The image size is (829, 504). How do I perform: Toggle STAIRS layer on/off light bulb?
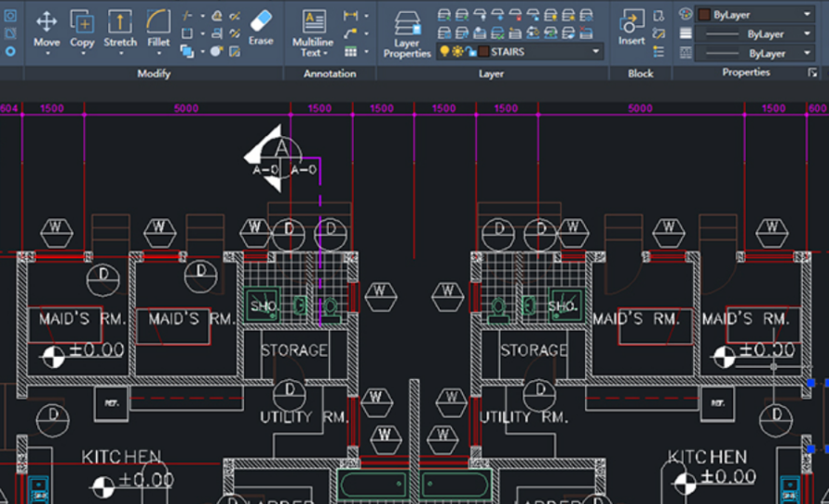(x=444, y=51)
